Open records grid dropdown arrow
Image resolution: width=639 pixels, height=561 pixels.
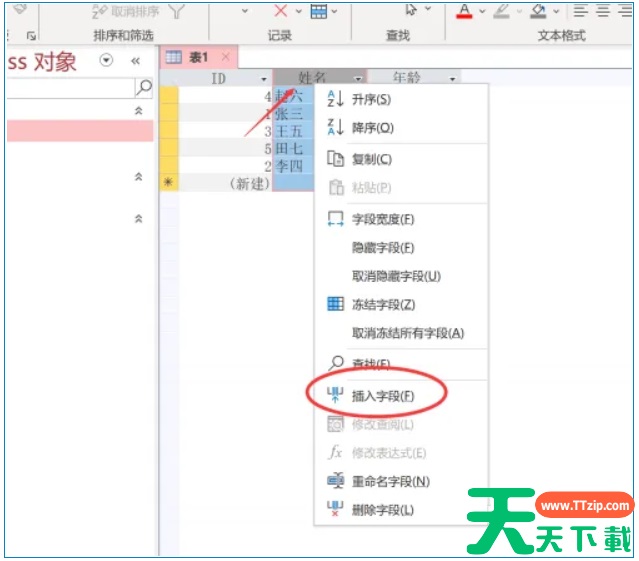[334, 11]
